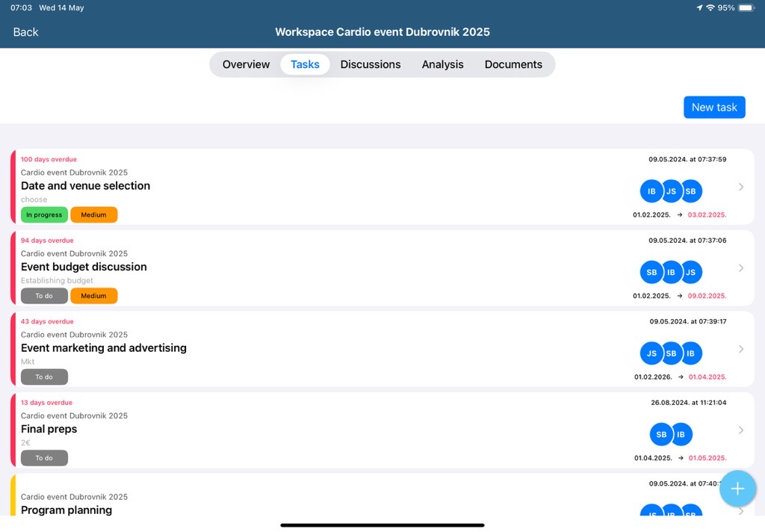765x532 pixels.
Task: Expand Date and venue selection with chevron
Action: pyautogui.click(x=740, y=187)
